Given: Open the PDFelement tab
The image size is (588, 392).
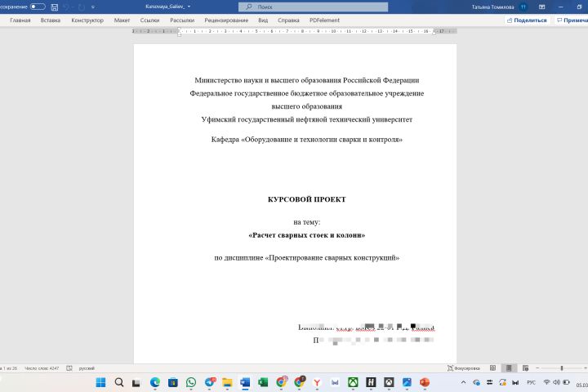Looking at the screenshot, I should tap(324, 20).
